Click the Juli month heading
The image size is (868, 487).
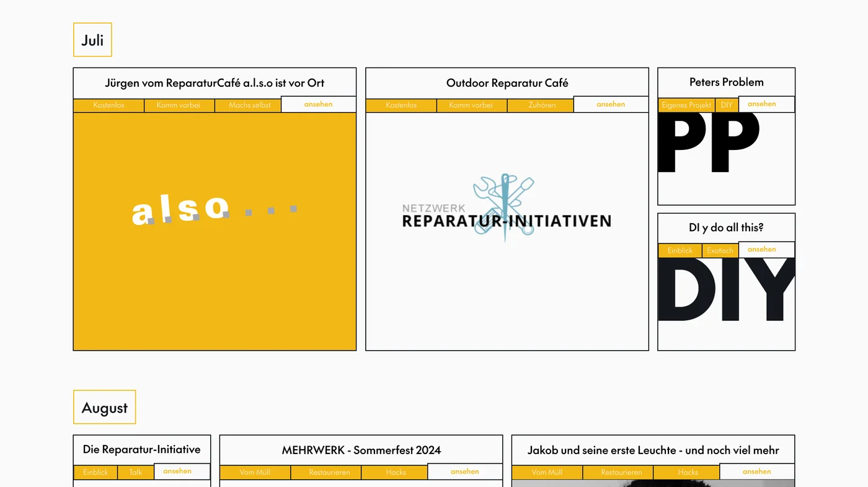tap(92, 40)
